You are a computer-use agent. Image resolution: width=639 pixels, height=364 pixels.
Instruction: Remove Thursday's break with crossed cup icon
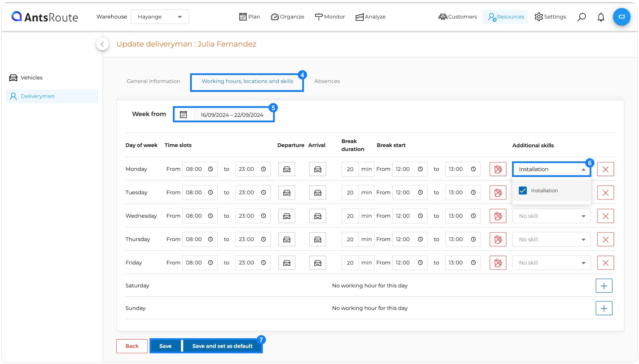coord(498,239)
